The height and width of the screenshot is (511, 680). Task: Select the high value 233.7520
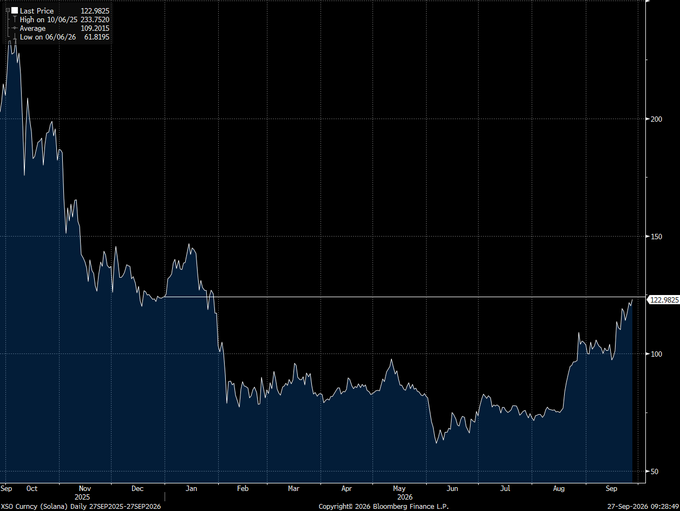point(95,20)
